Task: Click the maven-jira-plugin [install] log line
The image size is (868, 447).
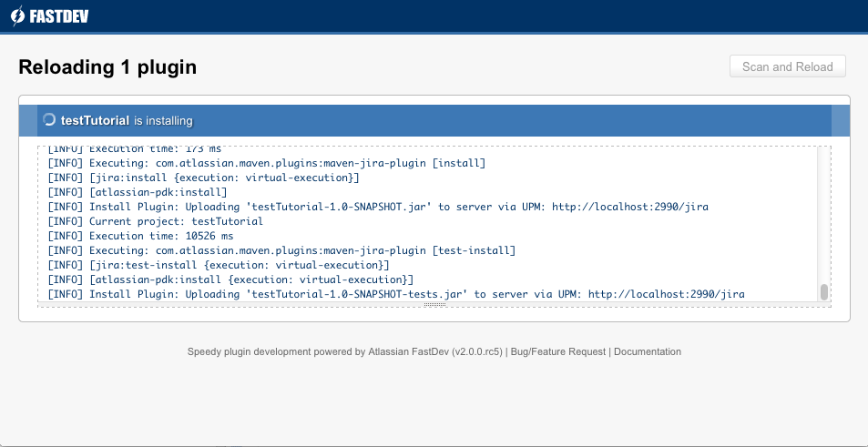Action: click(266, 163)
